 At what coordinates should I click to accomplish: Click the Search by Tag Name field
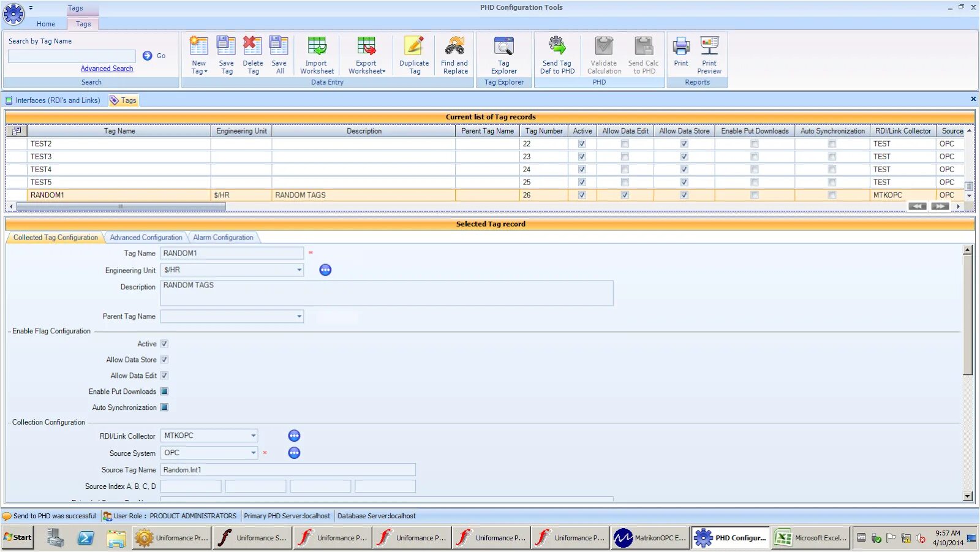pos(72,56)
